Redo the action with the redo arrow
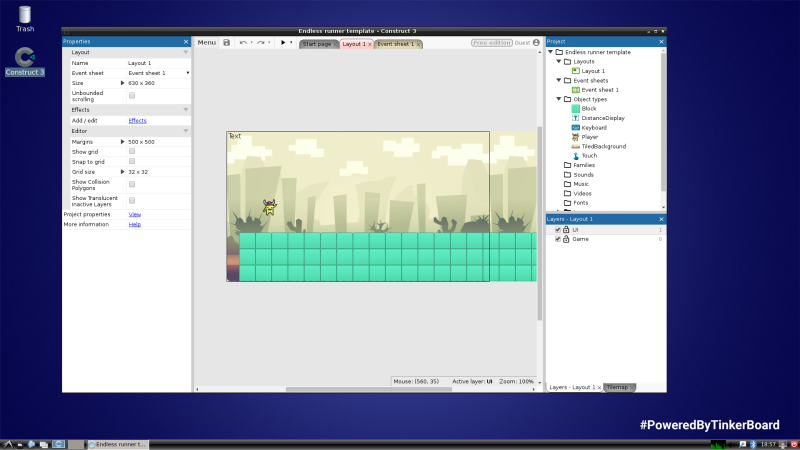 tap(261, 43)
